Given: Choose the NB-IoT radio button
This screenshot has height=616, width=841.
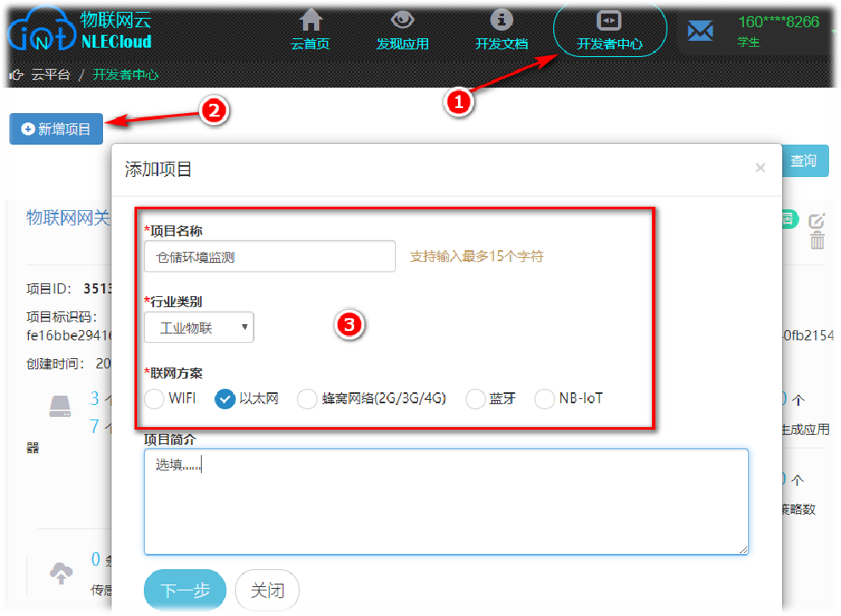Looking at the screenshot, I should [x=545, y=399].
